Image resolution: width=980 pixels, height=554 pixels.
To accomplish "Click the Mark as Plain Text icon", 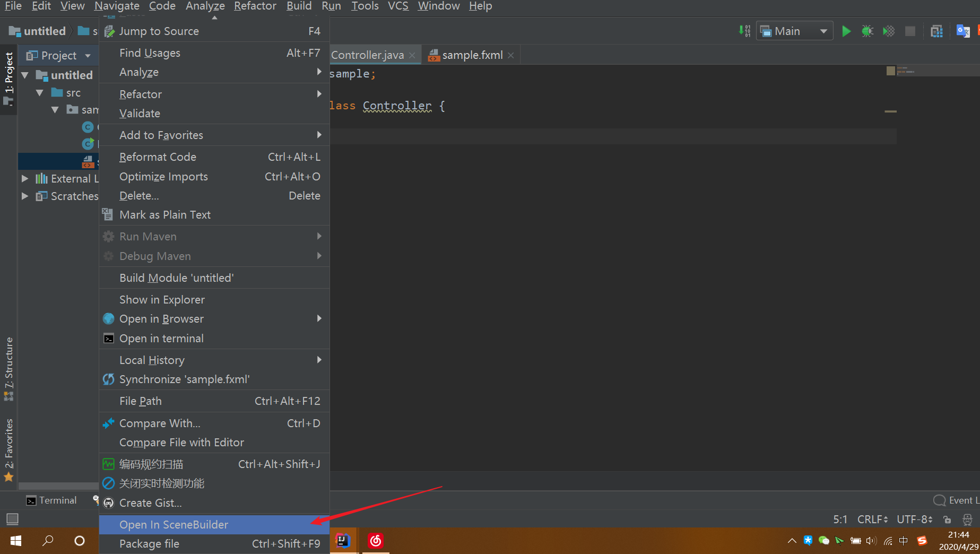I will [x=108, y=214].
